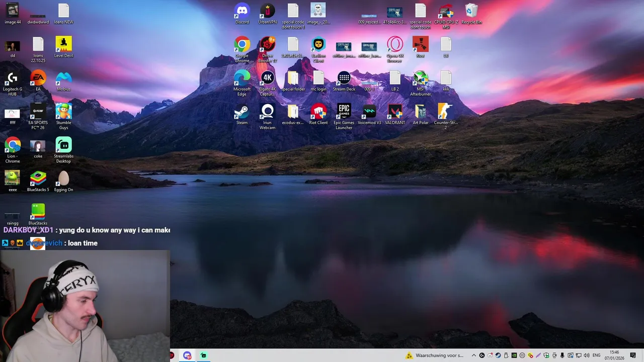Select the Lion - Chrome shortcut
This screenshot has height=362, width=644.
[x=13, y=150]
